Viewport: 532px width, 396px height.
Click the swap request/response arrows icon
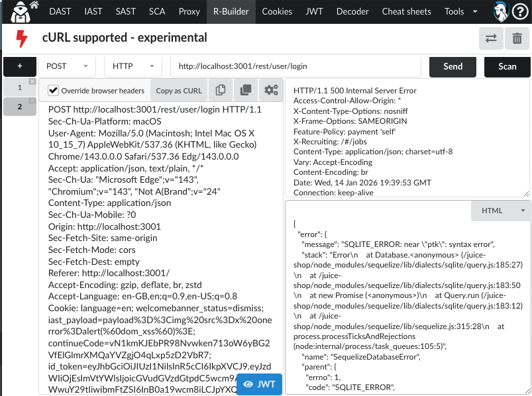point(491,38)
